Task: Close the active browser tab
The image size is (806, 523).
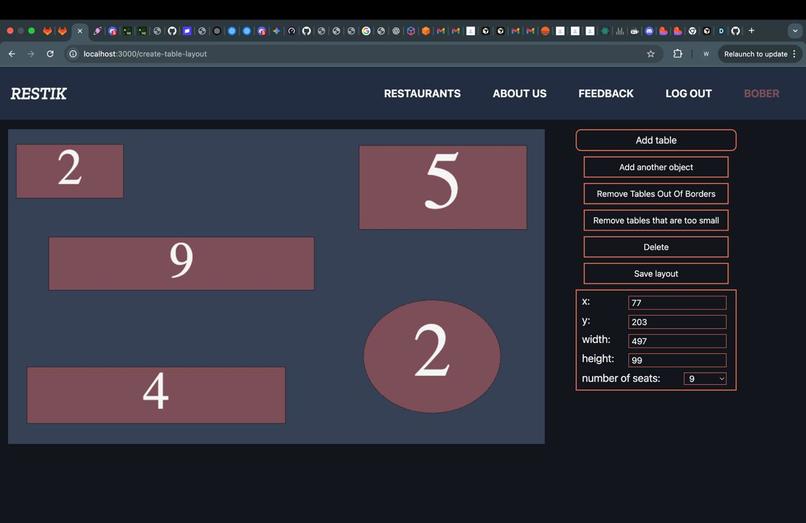Action: (x=80, y=31)
